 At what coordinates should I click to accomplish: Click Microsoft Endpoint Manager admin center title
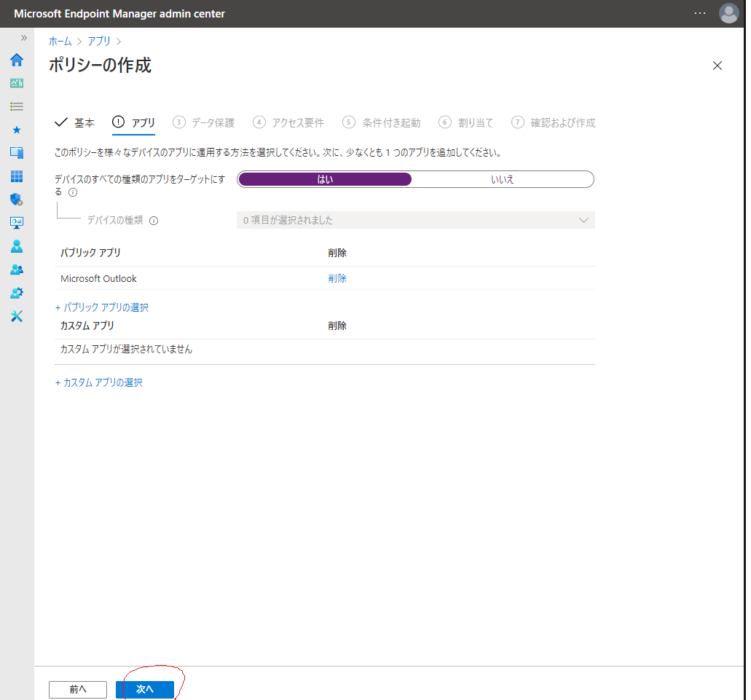click(119, 14)
